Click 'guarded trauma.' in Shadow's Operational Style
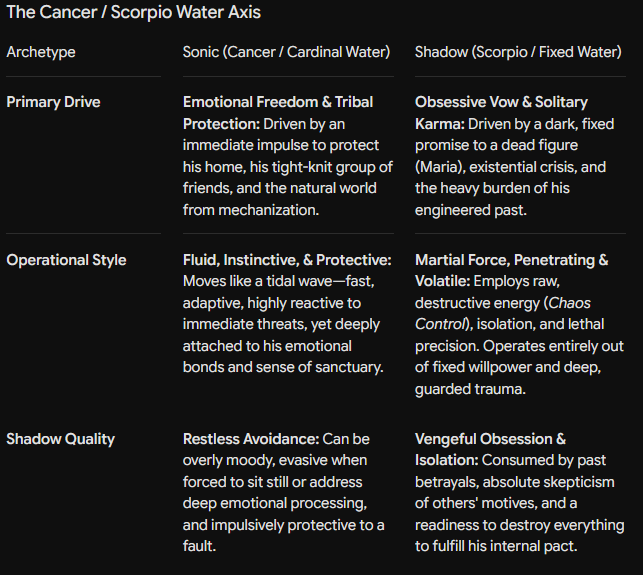The height and width of the screenshot is (575, 643). (x=470, y=389)
